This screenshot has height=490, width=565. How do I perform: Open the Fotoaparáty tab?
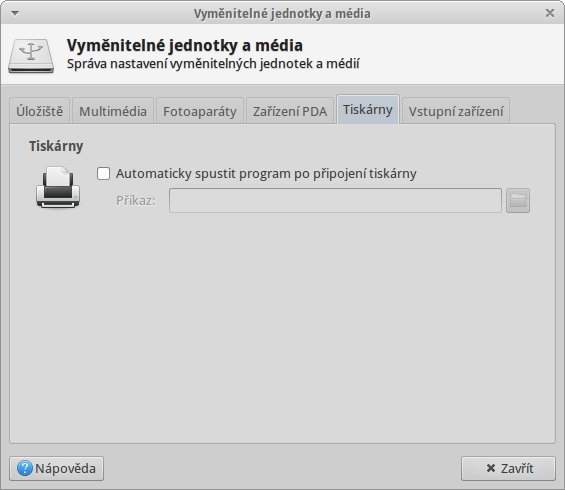click(200, 111)
